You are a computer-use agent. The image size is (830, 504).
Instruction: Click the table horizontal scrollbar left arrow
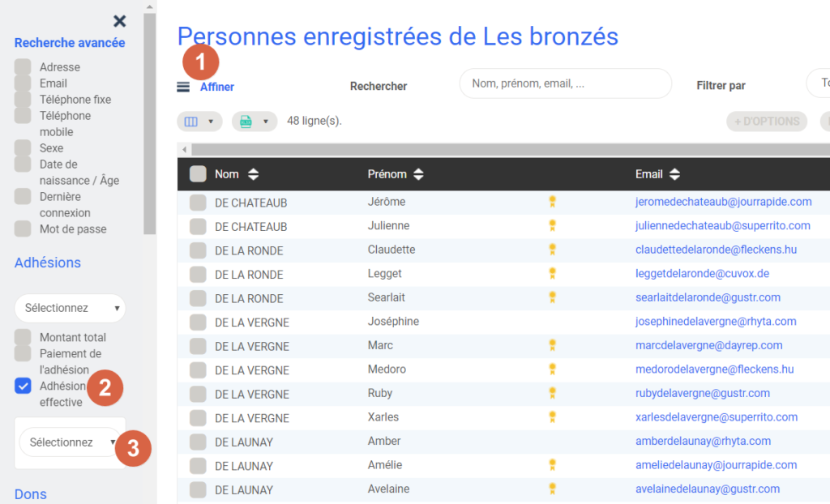(184, 149)
